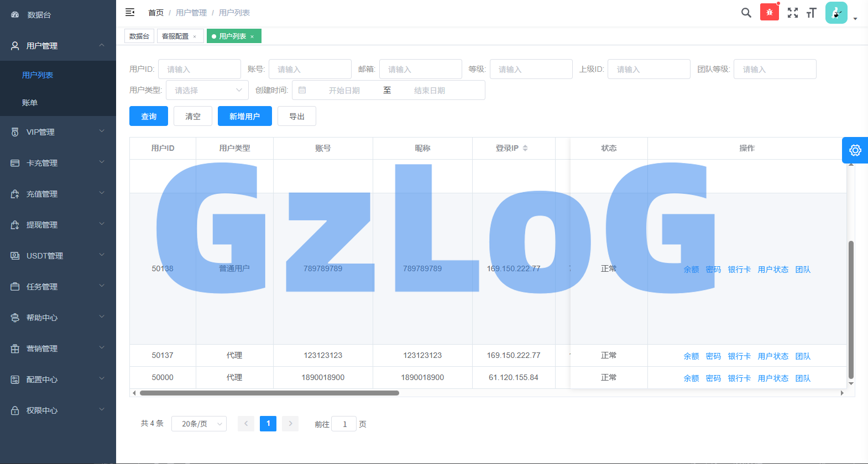Open the blue settings gear panel
The height and width of the screenshot is (464, 868).
[855, 150]
